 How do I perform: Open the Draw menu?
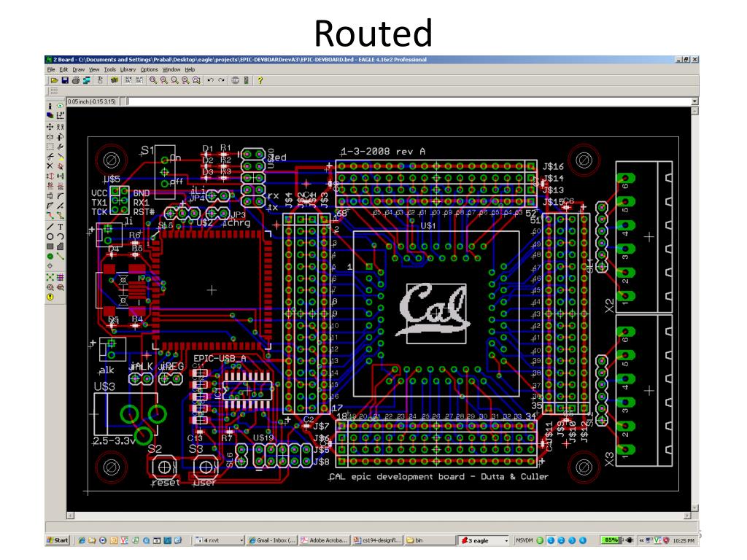[78, 69]
